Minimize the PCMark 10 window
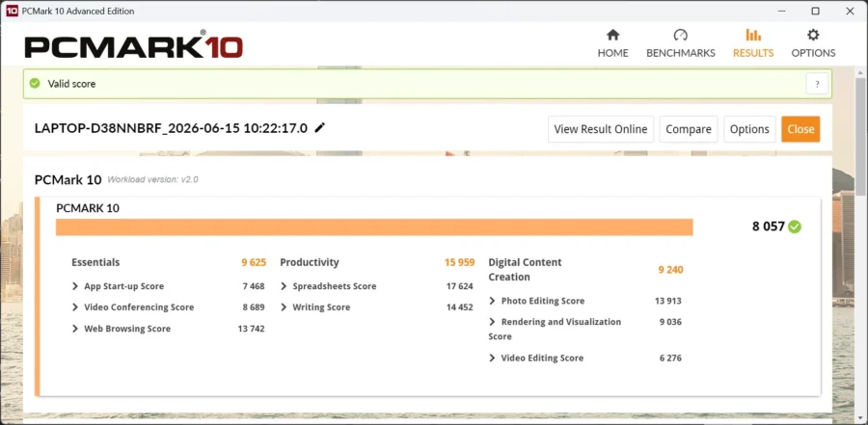This screenshot has height=425, width=868. [x=781, y=11]
